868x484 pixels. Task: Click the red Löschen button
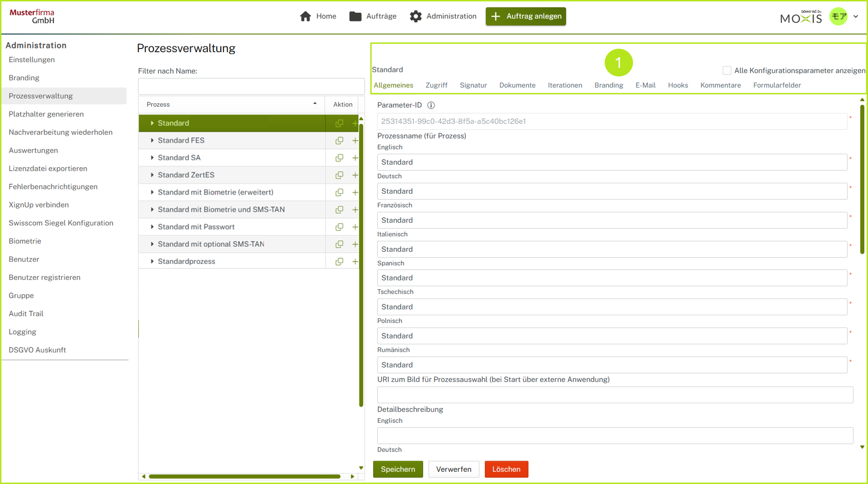point(506,469)
